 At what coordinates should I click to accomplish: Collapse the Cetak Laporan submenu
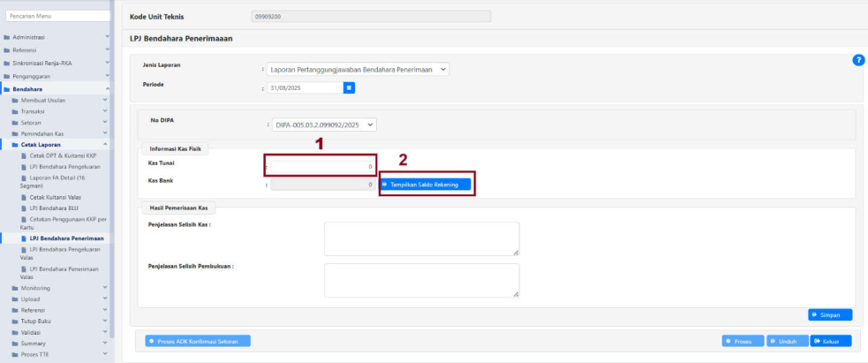pos(106,144)
